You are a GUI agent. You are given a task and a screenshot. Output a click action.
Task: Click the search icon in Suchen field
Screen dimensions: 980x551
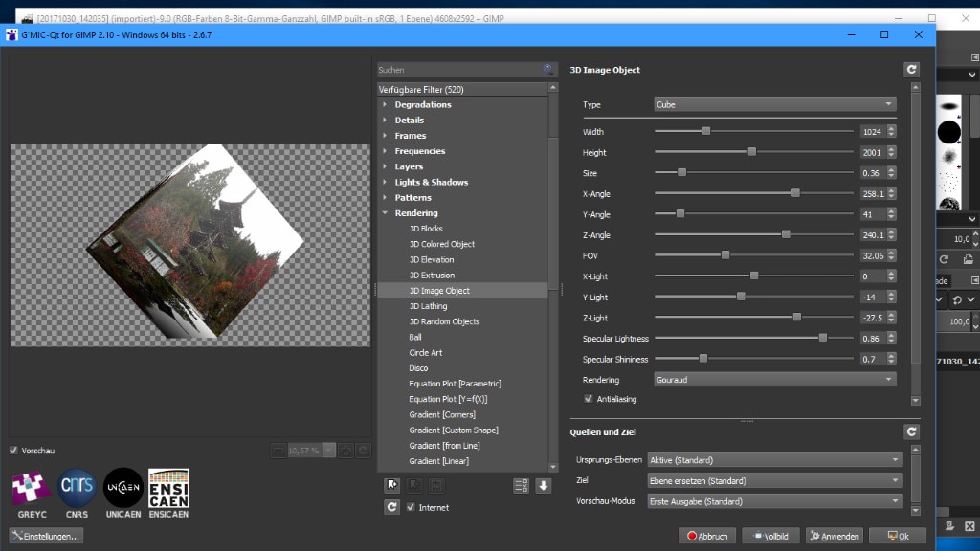tap(548, 69)
